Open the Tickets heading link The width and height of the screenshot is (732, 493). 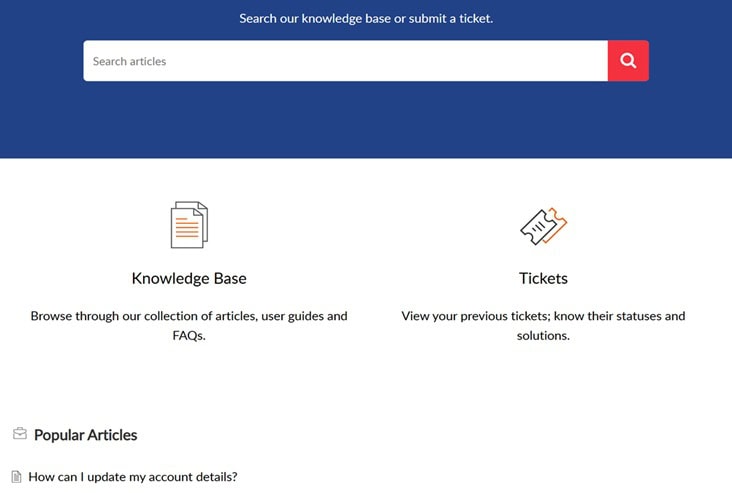click(543, 278)
